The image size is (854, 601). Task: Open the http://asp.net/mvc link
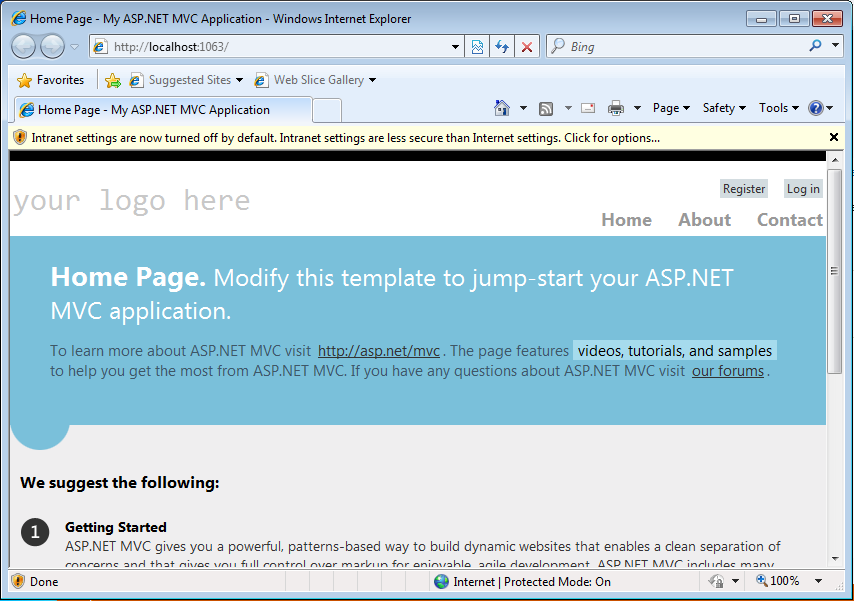(379, 350)
